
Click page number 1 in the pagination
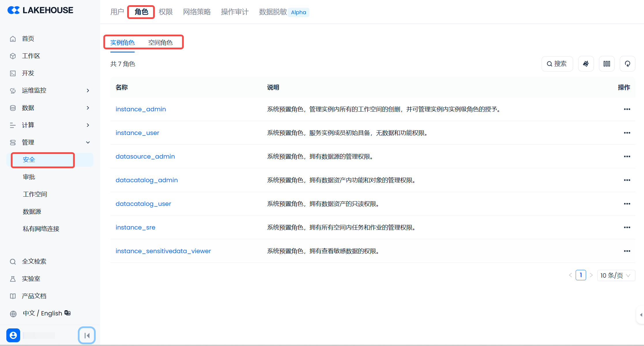tap(581, 275)
